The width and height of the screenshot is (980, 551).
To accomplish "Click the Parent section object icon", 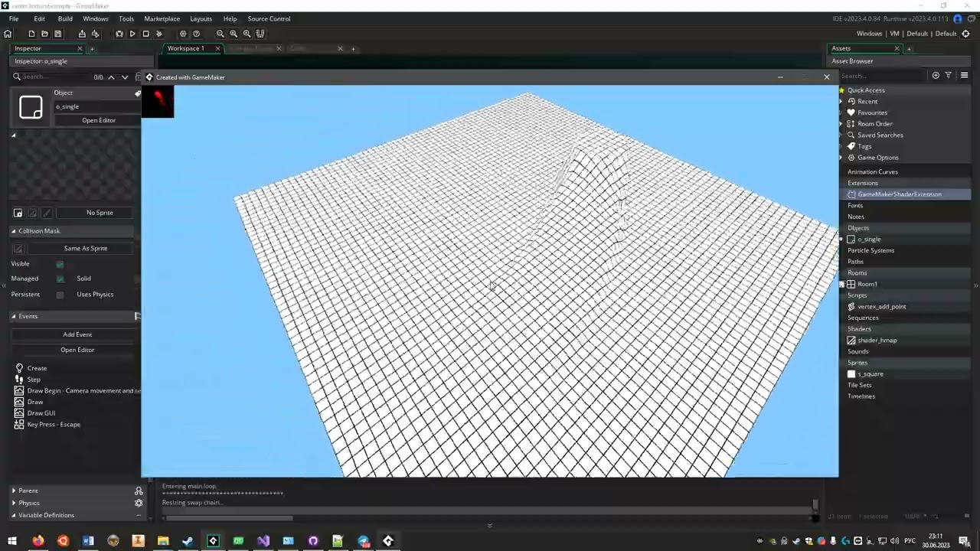I will click(x=139, y=491).
